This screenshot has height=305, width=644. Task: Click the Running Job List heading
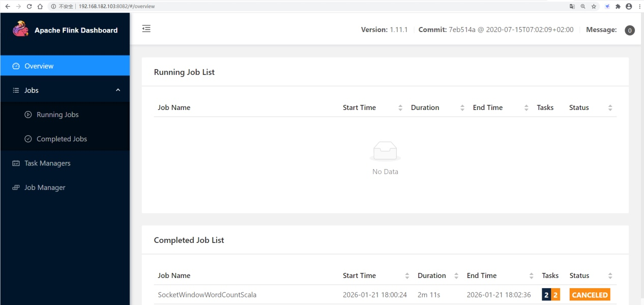pos(184,72)
